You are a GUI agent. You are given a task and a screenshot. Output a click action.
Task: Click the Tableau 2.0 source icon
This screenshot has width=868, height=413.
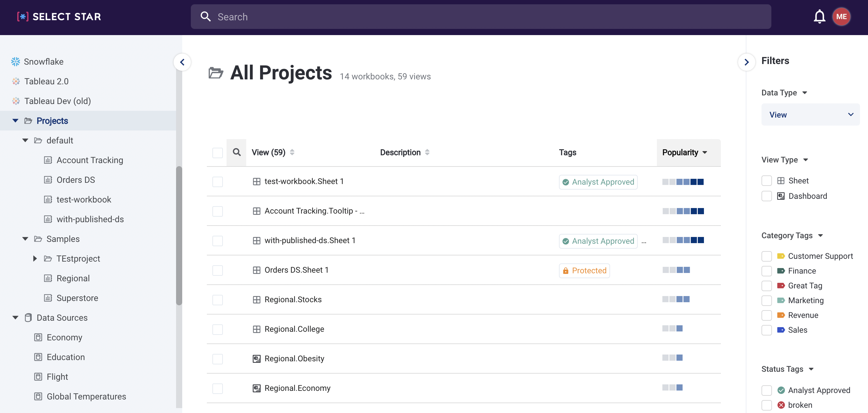pos(16,81)
